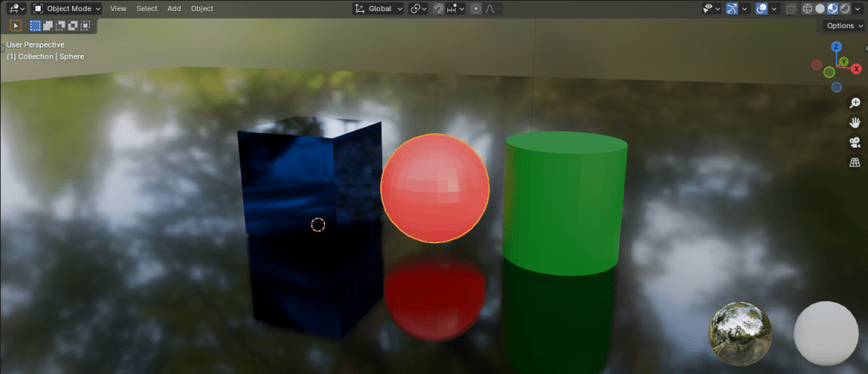Open the View menu
Viewport: 868px width, 374px height.
(119, 8)
